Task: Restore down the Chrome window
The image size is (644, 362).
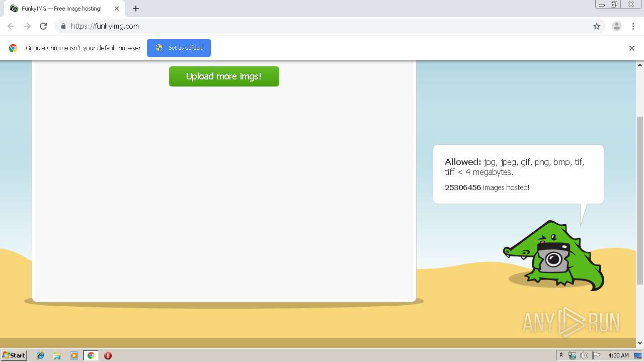Action: pyautogui.click(x=614, y=5)
